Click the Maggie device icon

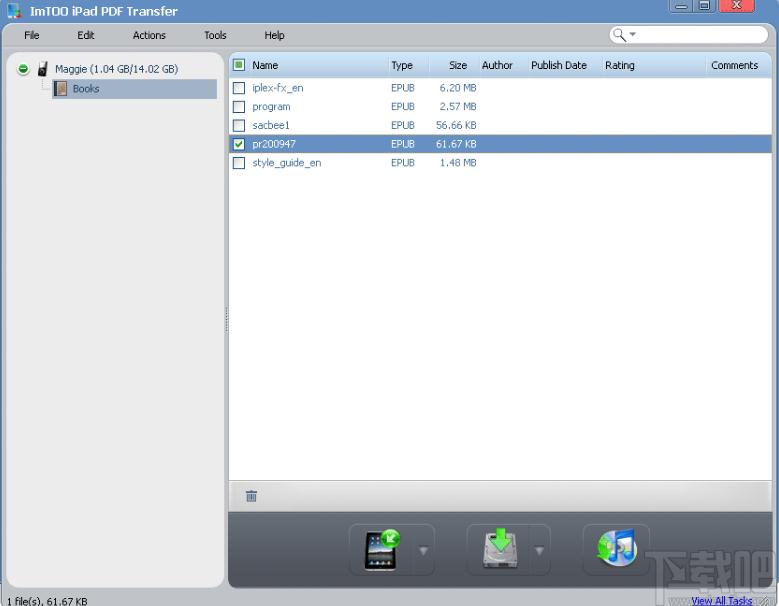tap(43, 69)
